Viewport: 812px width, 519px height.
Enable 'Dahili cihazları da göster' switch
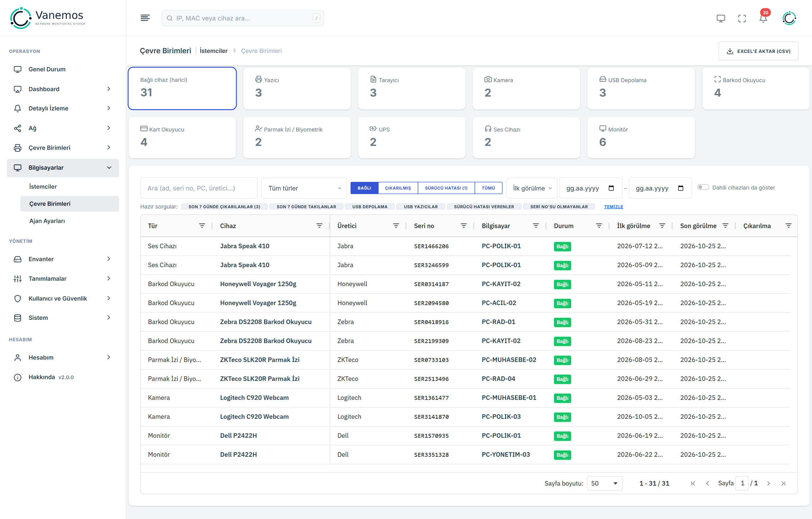tap(703, 187)
